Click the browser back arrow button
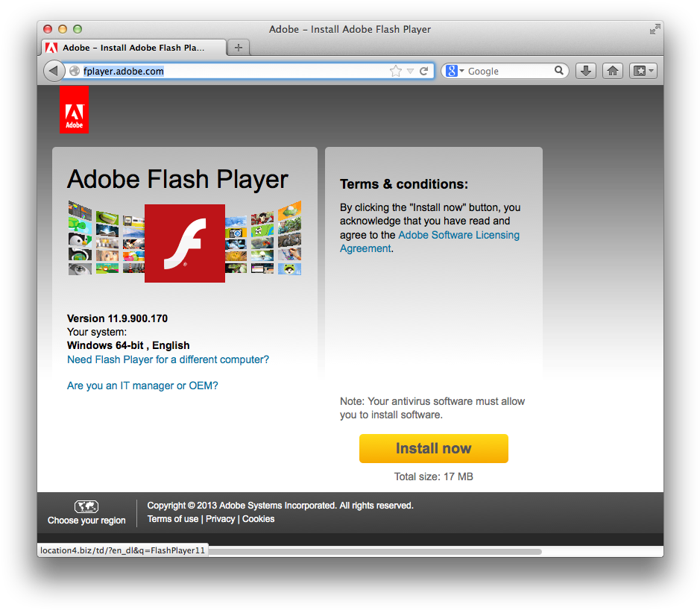The image size is (700, 610). [x=54, y=71]
